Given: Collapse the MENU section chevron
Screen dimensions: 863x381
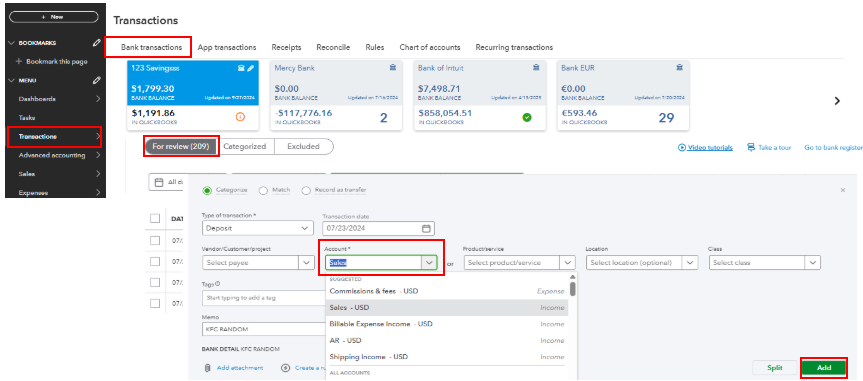Looking at the screenshot, I should [12, 80].
